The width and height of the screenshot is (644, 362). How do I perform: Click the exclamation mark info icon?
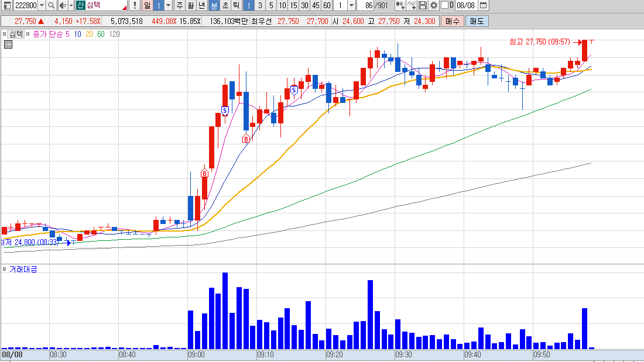[134, 5]
